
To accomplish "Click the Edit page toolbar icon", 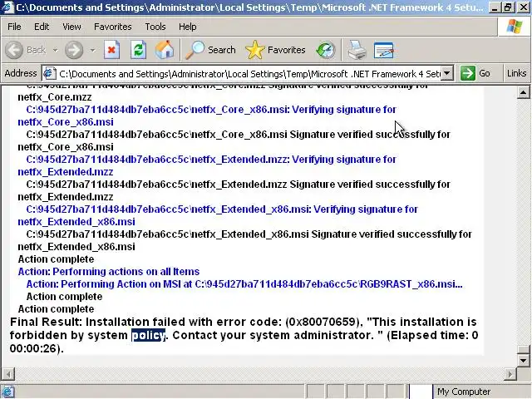I will (x=384, y=50).
